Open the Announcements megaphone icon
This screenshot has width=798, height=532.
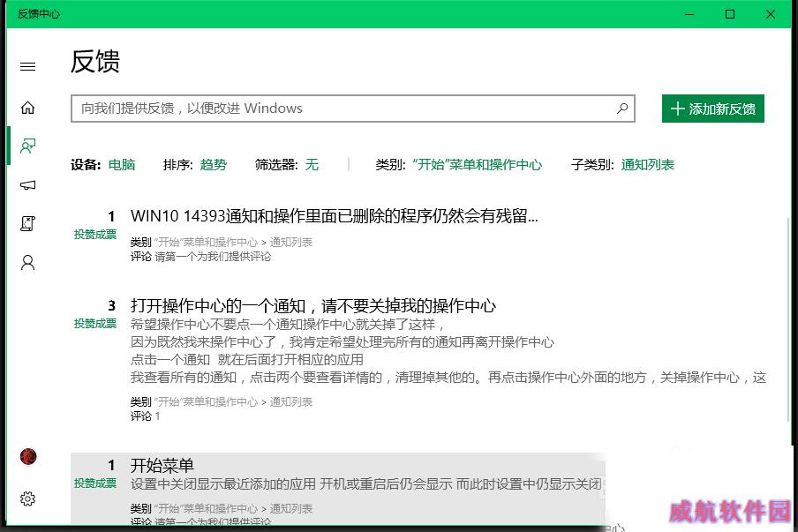click(x=28, y=185)
